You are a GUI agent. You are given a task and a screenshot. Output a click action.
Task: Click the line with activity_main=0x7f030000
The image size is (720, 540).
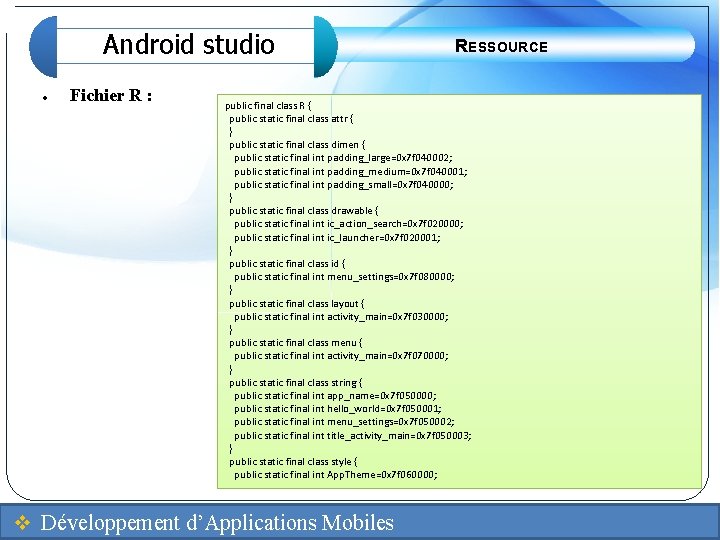(x=341, y=317)
